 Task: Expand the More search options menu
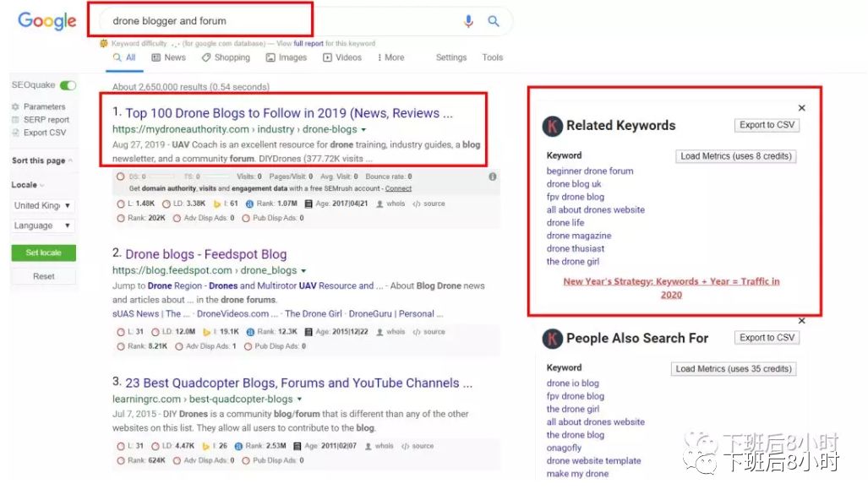point(389,57)
